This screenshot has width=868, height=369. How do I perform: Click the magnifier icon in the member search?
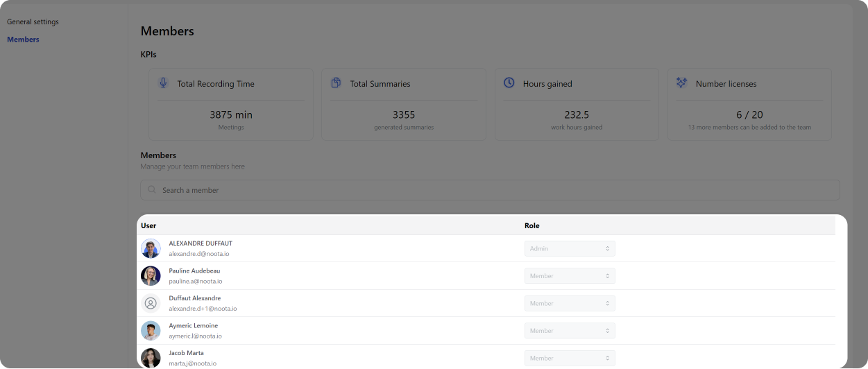tap(152, 190)
